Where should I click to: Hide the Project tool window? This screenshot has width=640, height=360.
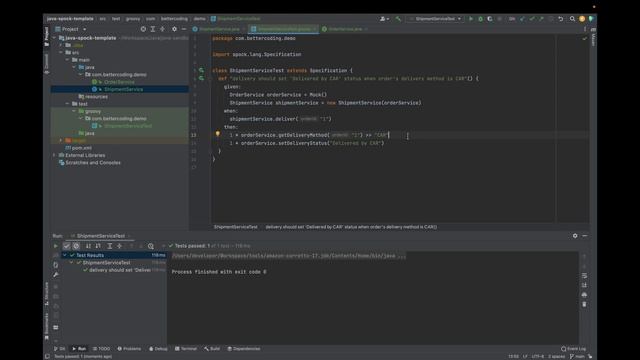tap(184, 29)
